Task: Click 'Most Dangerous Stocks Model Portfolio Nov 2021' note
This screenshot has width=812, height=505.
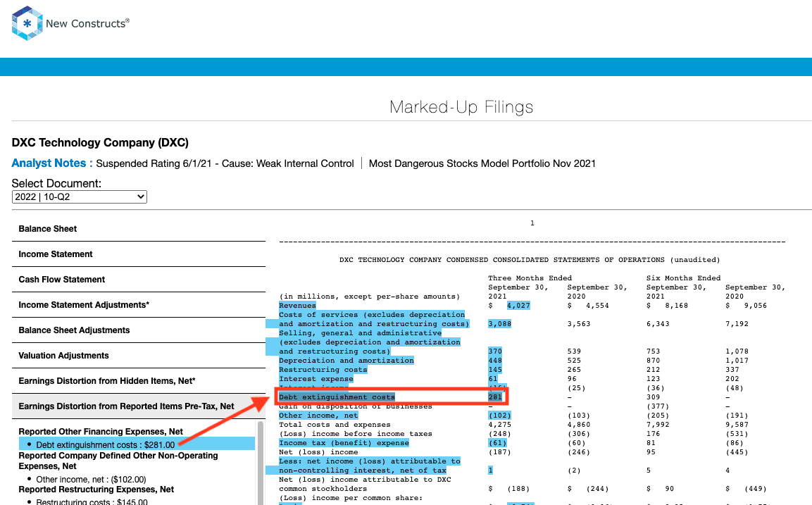Action: pyautogui.click(x=482, y=163)
